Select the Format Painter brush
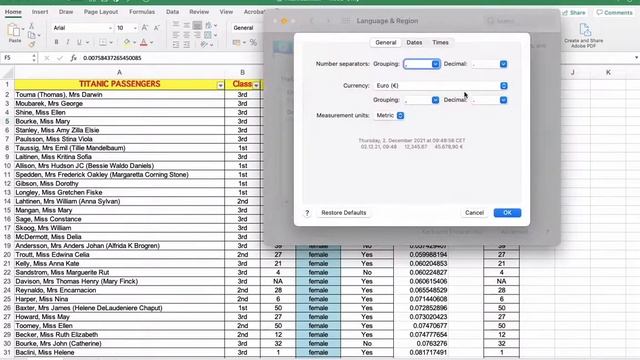This screenshot has width=640, height=360. (x=31, y=44)
